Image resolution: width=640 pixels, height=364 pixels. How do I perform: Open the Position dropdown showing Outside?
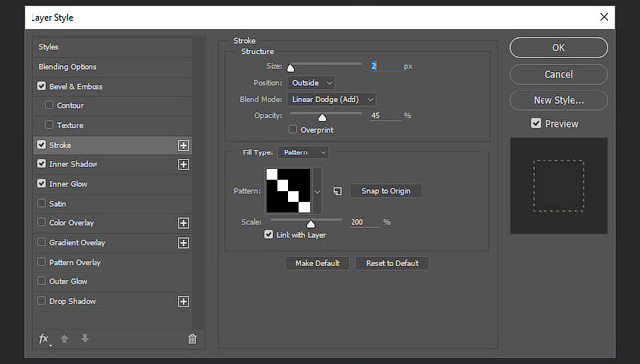[x=311, y=83]
